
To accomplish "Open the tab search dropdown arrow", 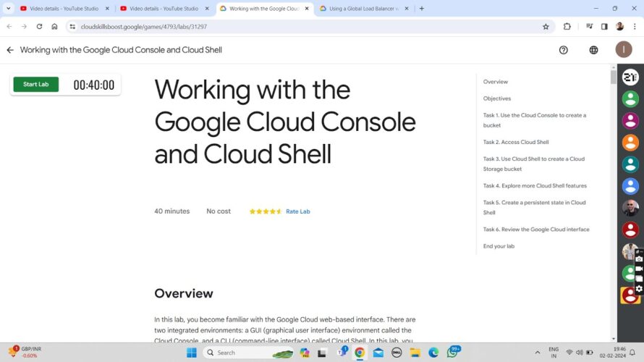I will [8, 9].
